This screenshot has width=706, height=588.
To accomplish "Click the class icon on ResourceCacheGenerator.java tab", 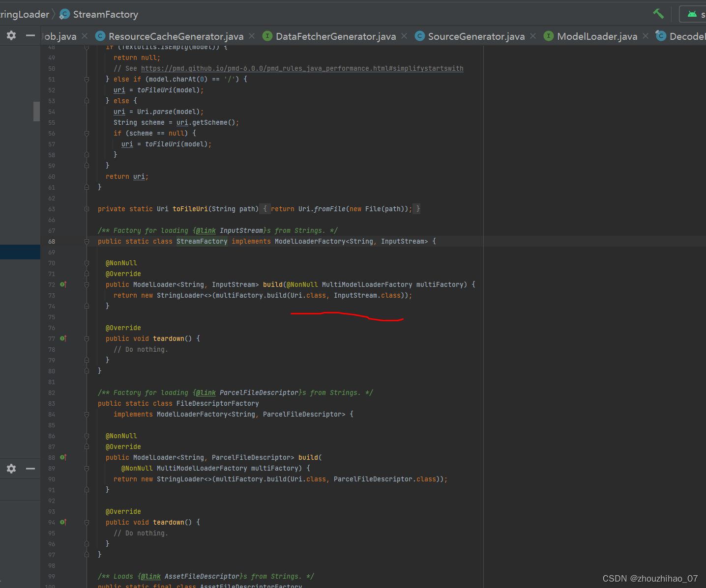I will click(x=100, y=36).
